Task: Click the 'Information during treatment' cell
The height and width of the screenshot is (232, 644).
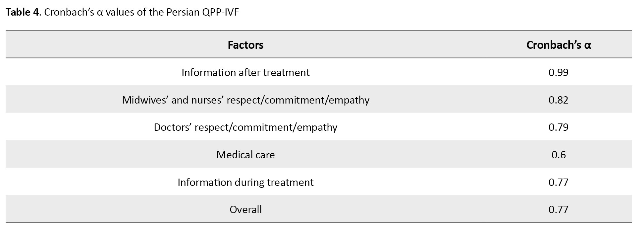Action: click(x=245, y=182)
